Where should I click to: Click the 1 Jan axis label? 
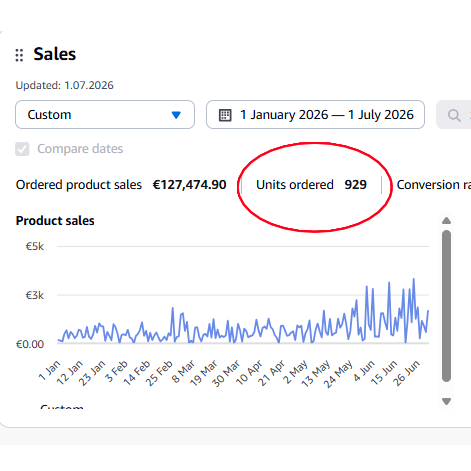coord(49,370)
